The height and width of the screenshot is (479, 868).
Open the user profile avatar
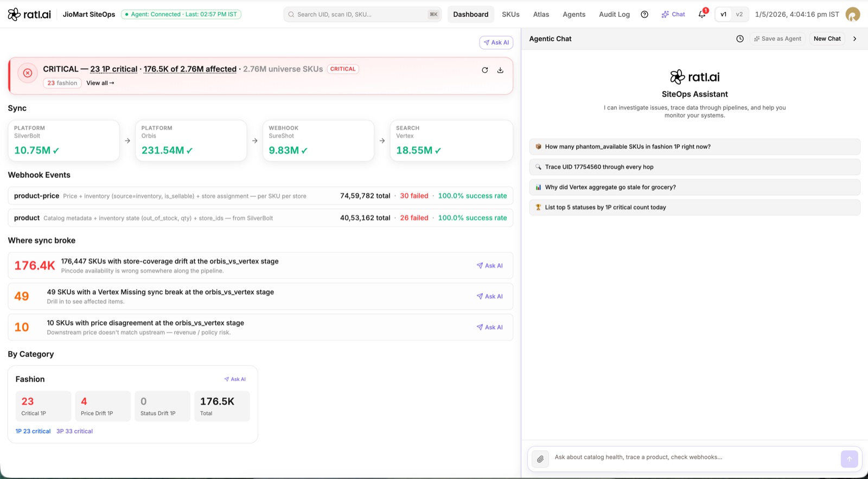[x=853, y=15]
